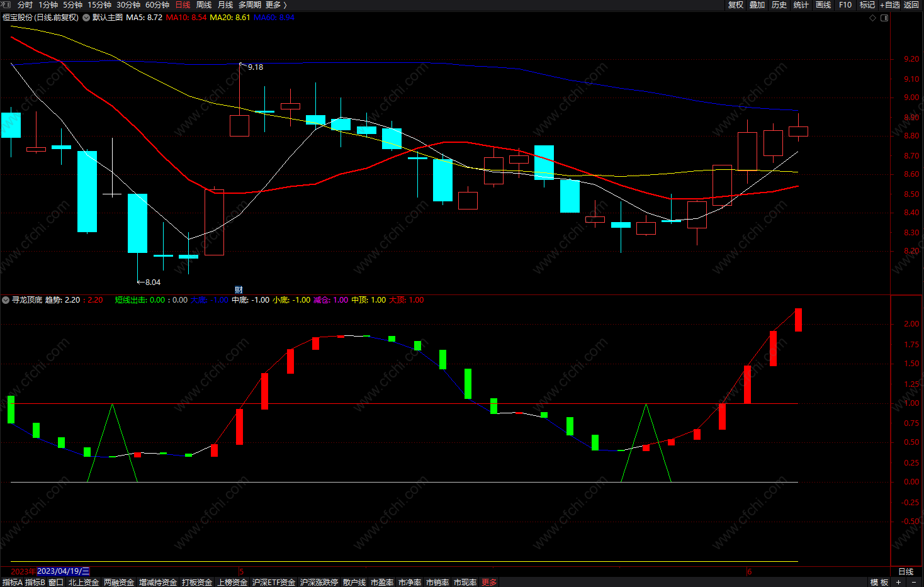Click the 返回 back button
Viewport: 924px width, 587px height.
point(911,5)
